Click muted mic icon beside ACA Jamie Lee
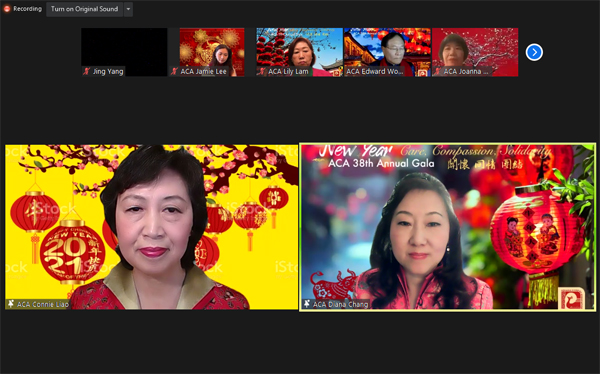The image size is (600, 374). 174,71
